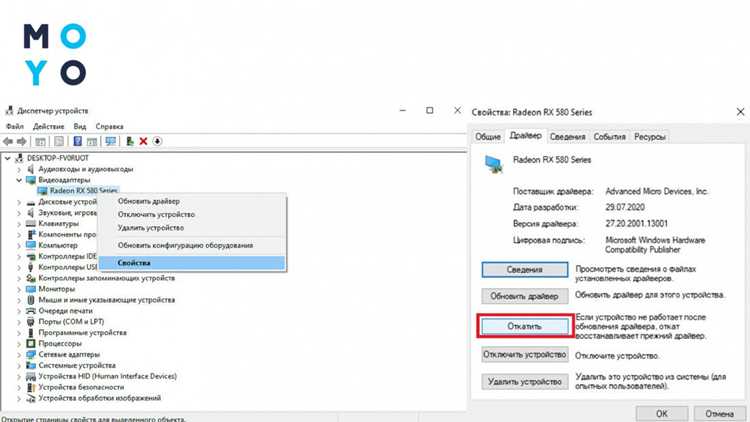This screenshot has height=422, width=750.
Task: Update driver using green toolbar icon
Action: (x=129, y=141)
